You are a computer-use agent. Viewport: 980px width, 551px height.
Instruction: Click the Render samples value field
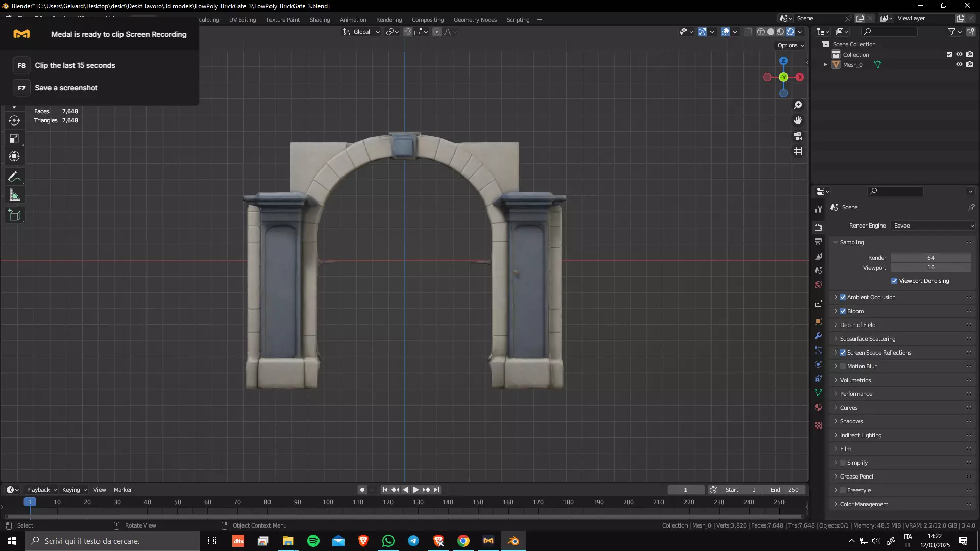[930, 258]
